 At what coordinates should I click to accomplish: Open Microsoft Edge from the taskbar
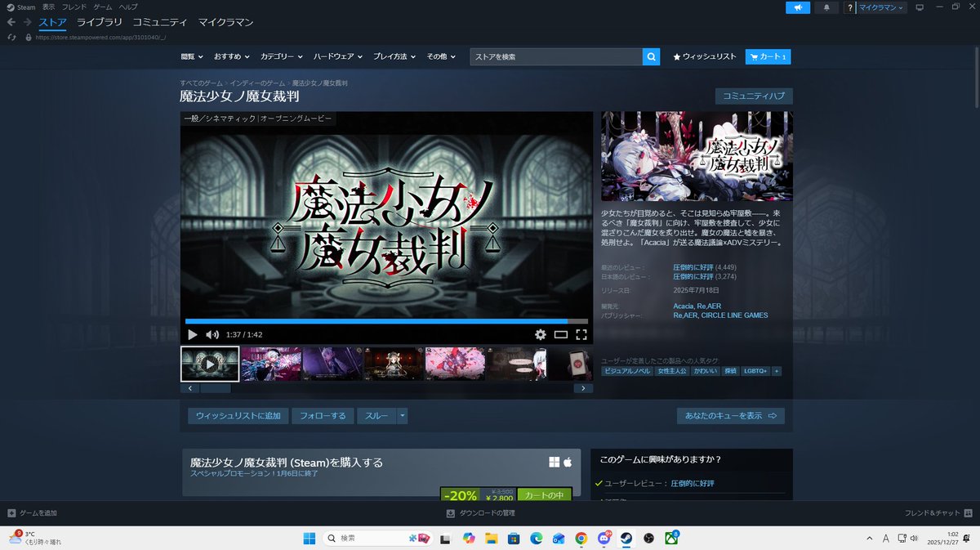pos(537,538)
